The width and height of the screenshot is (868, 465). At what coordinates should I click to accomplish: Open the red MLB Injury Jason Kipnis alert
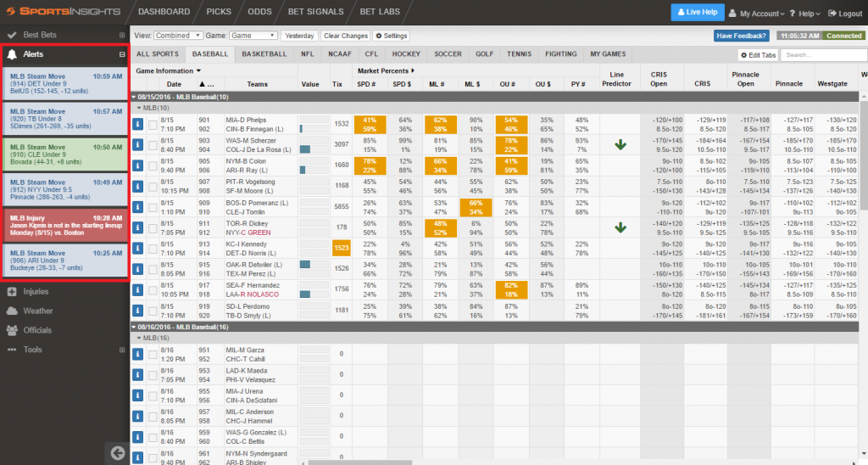65,226
